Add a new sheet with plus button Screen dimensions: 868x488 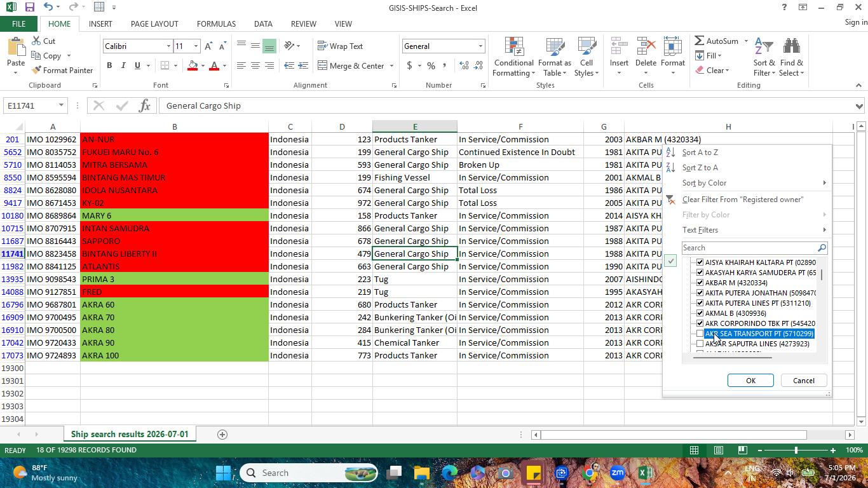[222, 435]
